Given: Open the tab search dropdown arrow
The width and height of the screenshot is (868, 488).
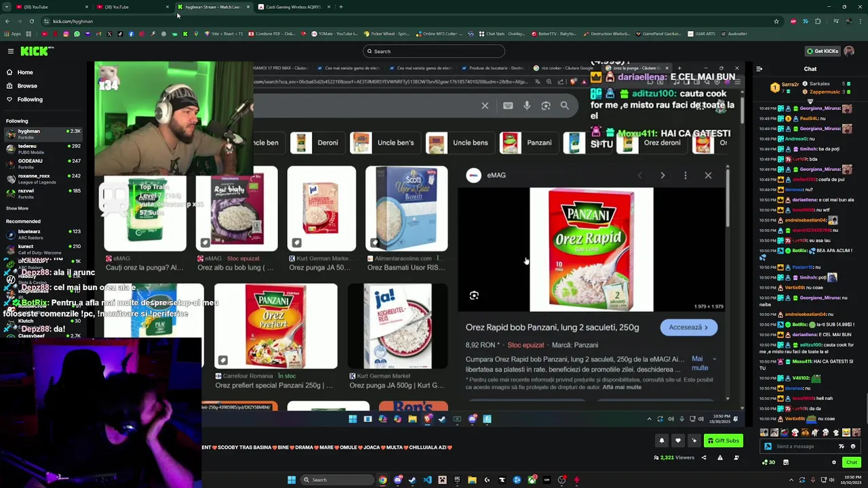Looking at the screenshot, I should pyautogui.click(x=7, y=7).
